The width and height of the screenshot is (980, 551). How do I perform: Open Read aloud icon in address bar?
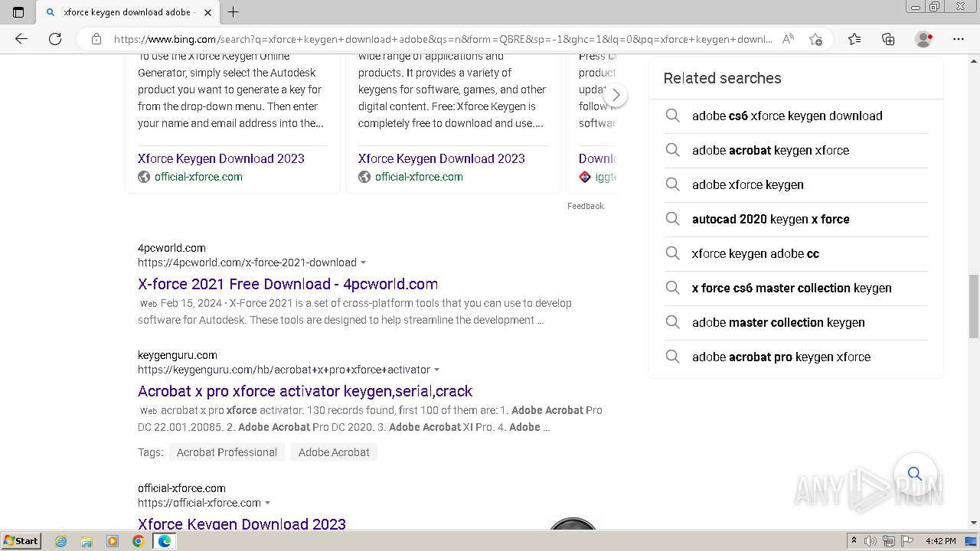pos(788,39)
